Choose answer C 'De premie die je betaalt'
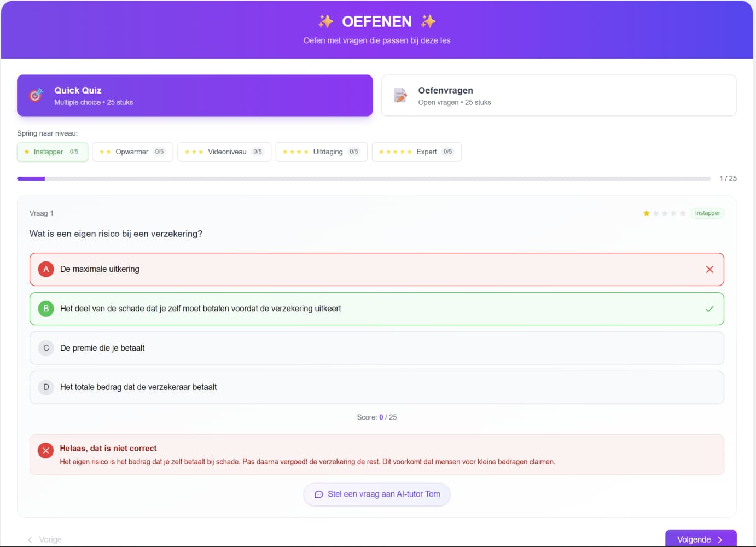The image size is (756, 547). pos(377,348)
